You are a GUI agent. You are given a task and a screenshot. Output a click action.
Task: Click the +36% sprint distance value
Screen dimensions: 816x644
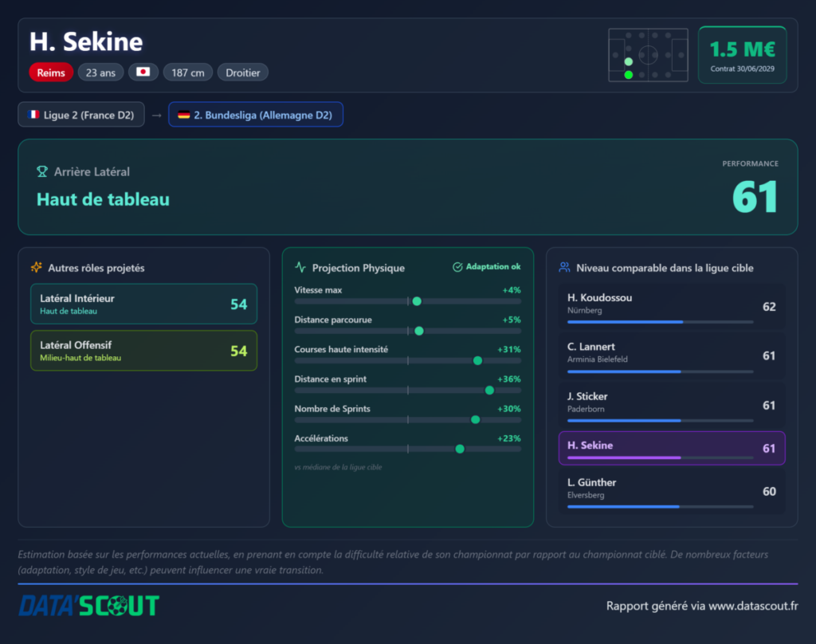509,379
